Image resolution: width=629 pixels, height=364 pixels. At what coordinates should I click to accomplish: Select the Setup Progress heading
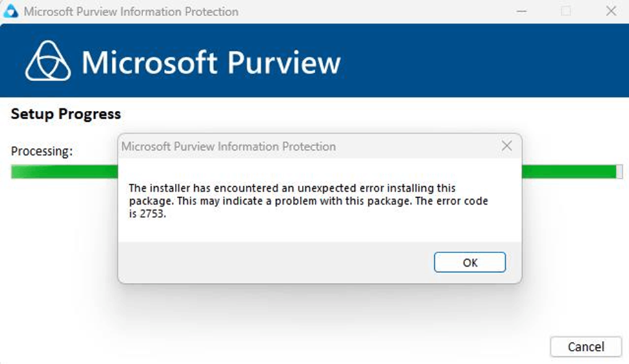[66, 114]
